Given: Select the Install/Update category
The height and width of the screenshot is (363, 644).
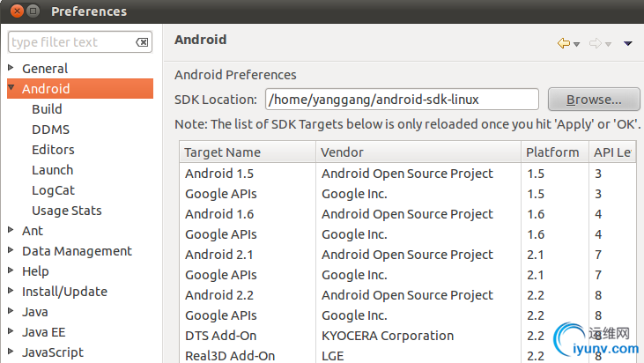Looking at the screenshot, I should [x=64, y=292].
